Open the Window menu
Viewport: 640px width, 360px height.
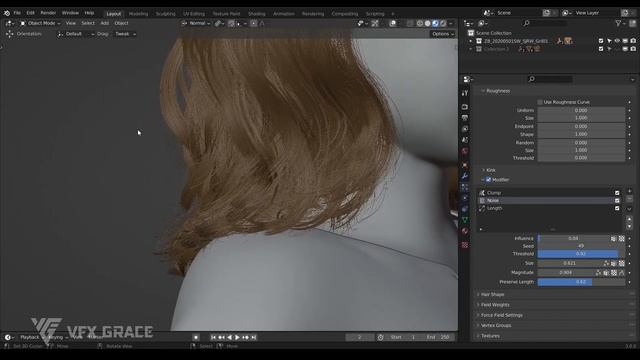[70, 13]
